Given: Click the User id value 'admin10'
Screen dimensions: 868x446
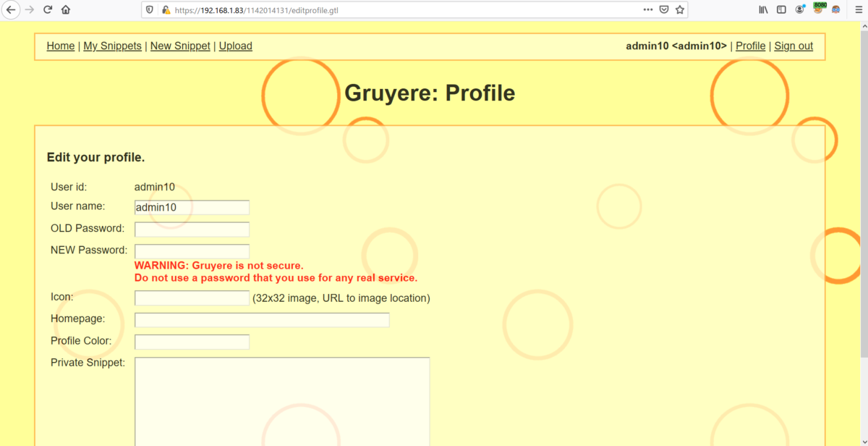Looking at the screenshot, I should 155,187.
